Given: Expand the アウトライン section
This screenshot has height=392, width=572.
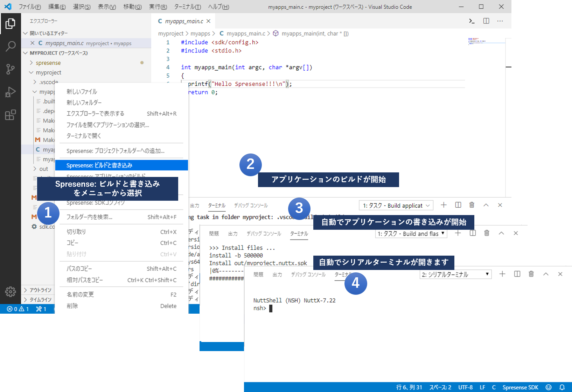Looking at the screenshot, I should point(40,290).
